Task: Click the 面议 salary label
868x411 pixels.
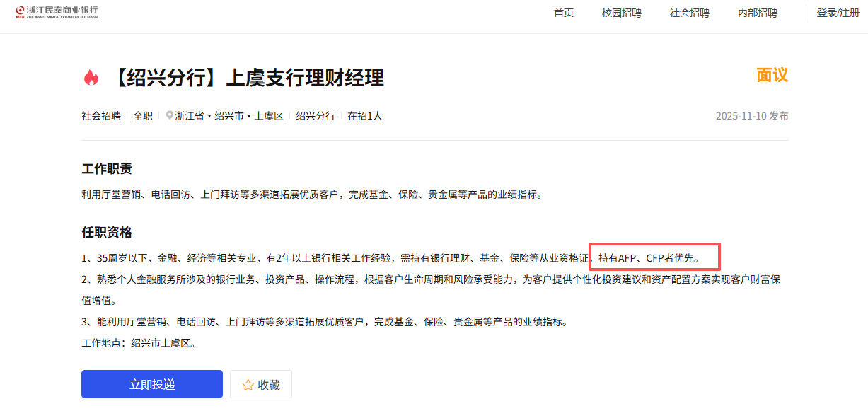Action: coord(772,75)
